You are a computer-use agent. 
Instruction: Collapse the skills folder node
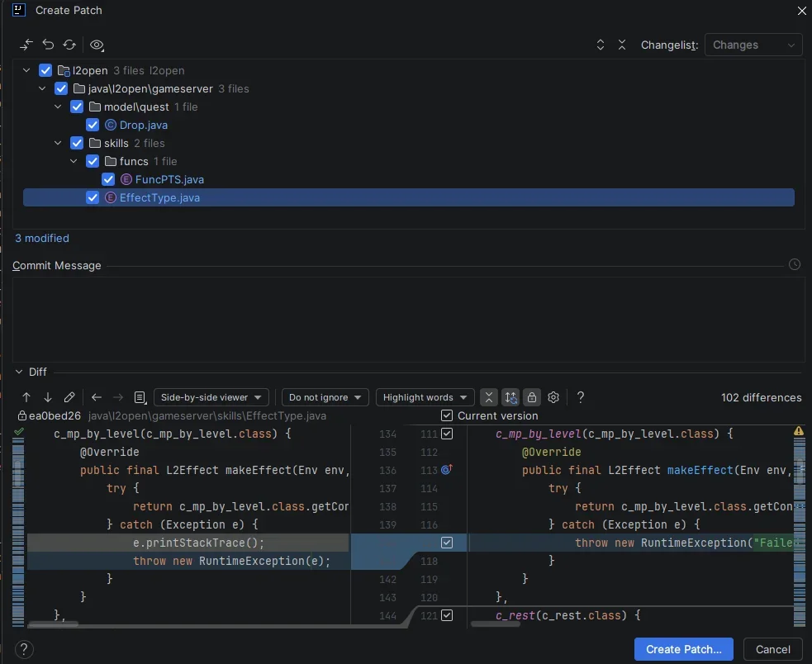58,143
